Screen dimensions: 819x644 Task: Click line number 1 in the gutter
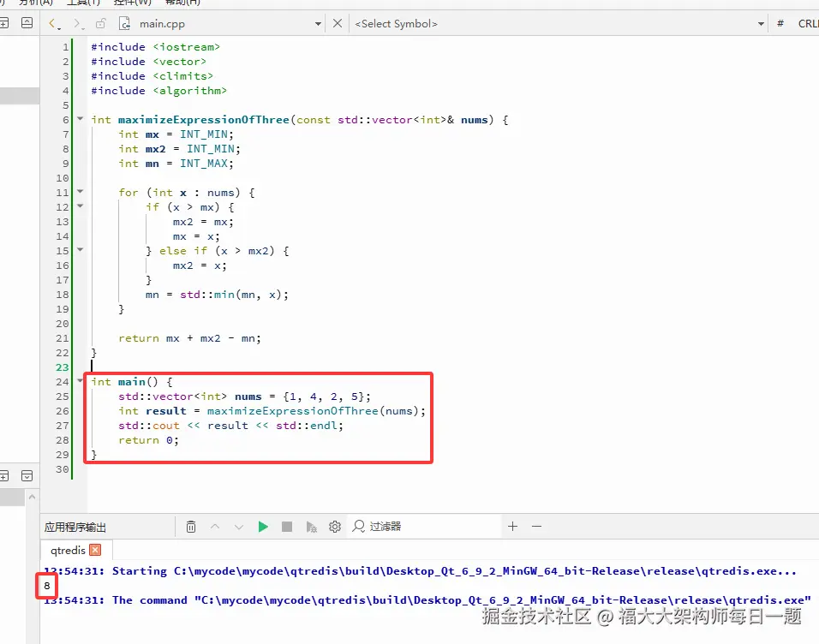[x=66, y=47]
